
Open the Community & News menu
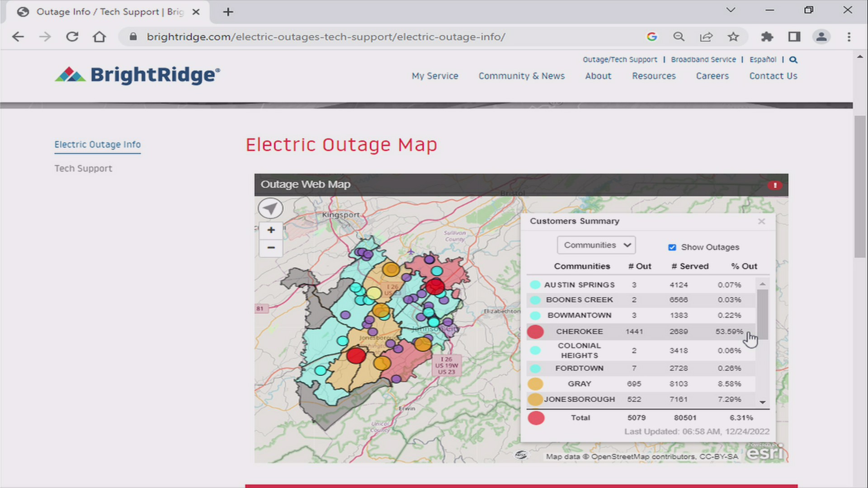point(522,76)
